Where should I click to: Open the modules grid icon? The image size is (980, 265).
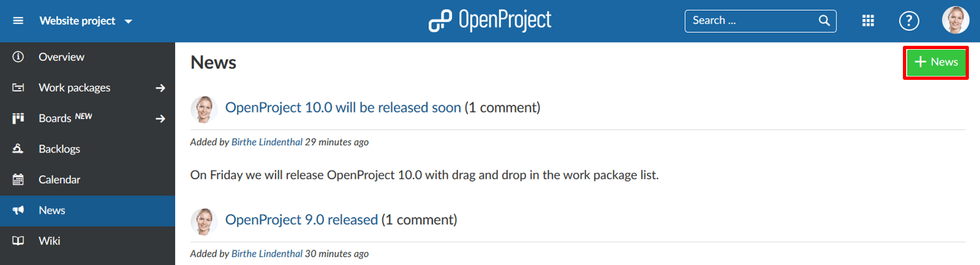(868, 21)
